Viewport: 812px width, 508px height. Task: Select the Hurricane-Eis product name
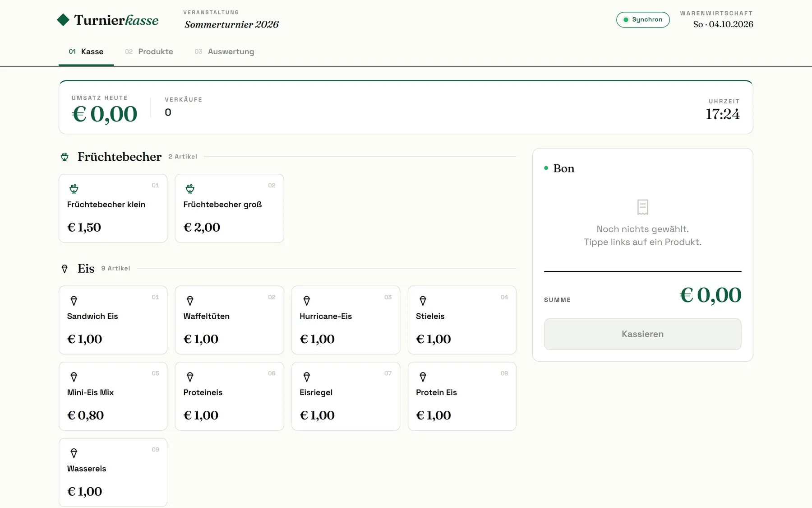326,316
